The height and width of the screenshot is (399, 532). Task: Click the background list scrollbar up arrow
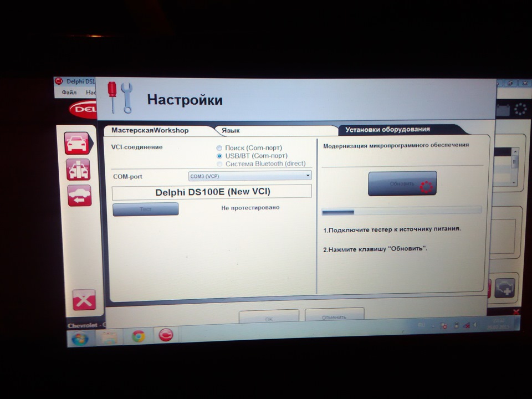pos(515,151)
